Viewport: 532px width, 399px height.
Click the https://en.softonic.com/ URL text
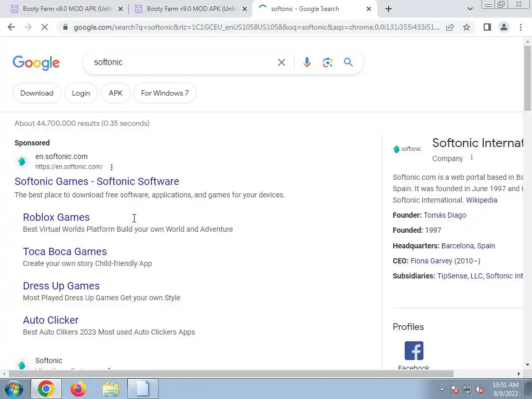click(x=69, y=167)
